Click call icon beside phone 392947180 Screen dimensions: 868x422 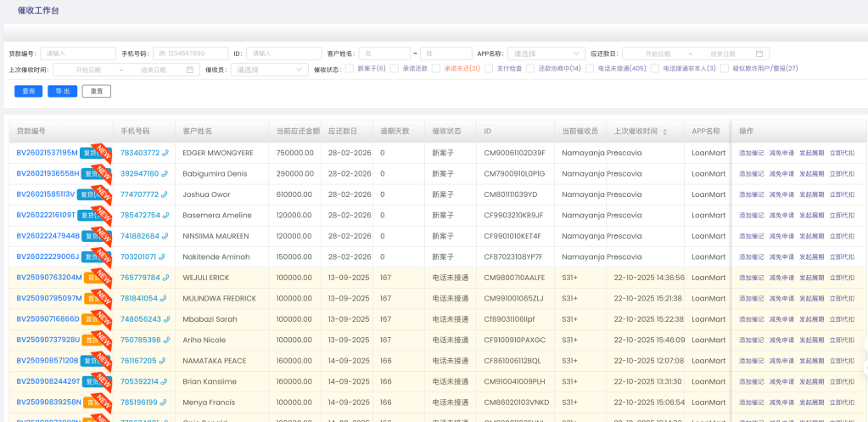(165, 174)
